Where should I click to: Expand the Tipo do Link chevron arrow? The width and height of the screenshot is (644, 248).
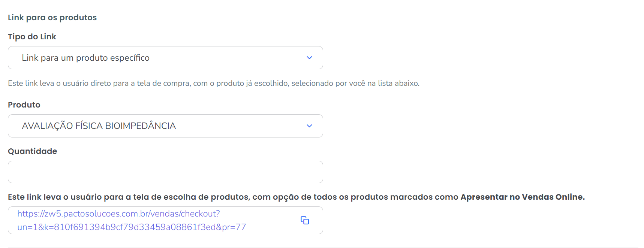[x=309, y=58]
